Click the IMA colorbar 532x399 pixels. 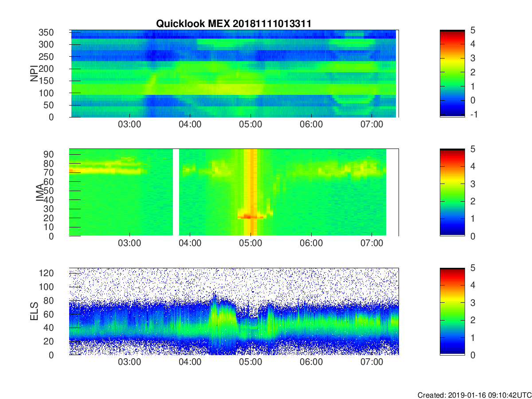pos(452,192)
